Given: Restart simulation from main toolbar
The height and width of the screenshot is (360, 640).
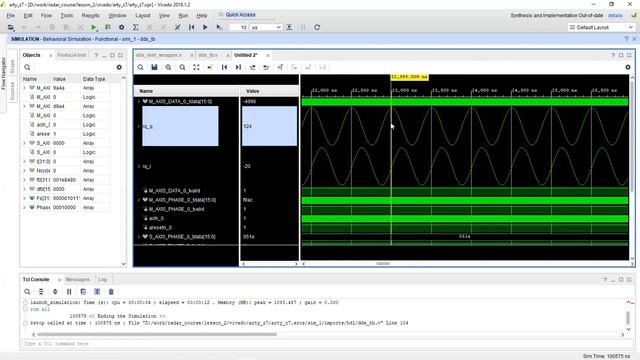Looking at the screenshot, I should point(191,27).
